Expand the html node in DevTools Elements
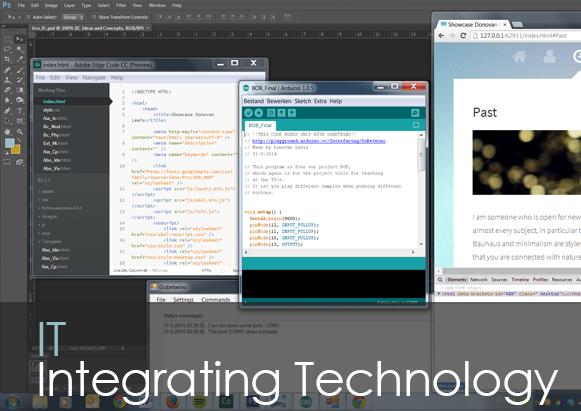581x411 pixels. click(439, 294)
